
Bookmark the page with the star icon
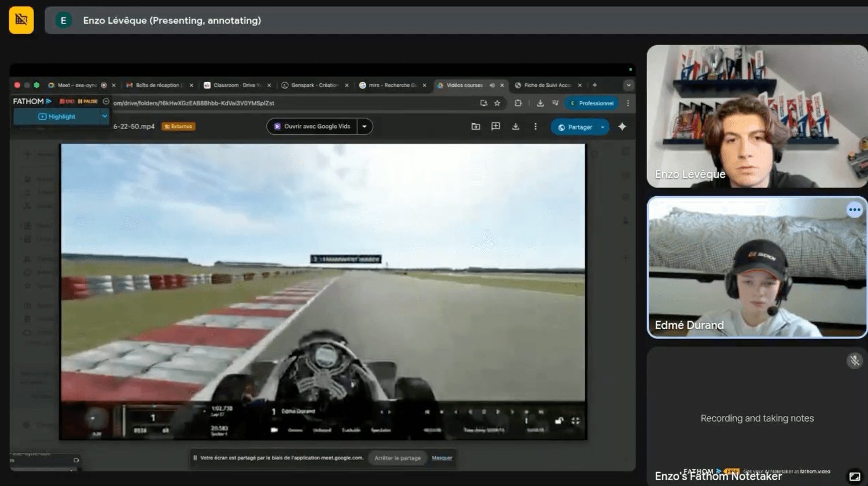tap(497, 103)
